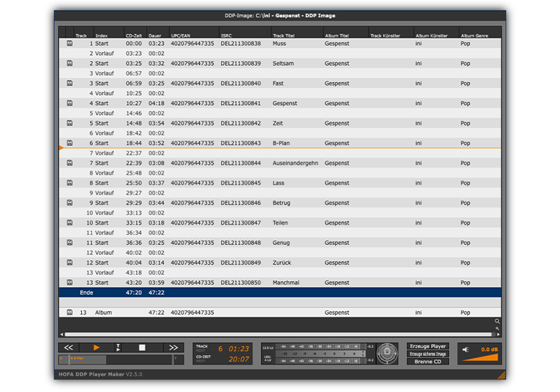Click the save icon for track Genug
560x392 pixels.
69,243
